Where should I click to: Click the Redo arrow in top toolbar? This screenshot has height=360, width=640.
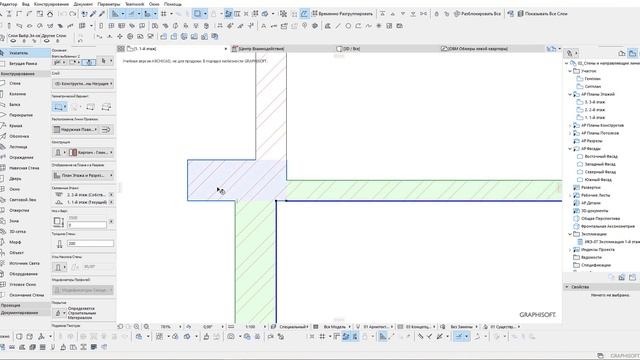tap(72, 14)
